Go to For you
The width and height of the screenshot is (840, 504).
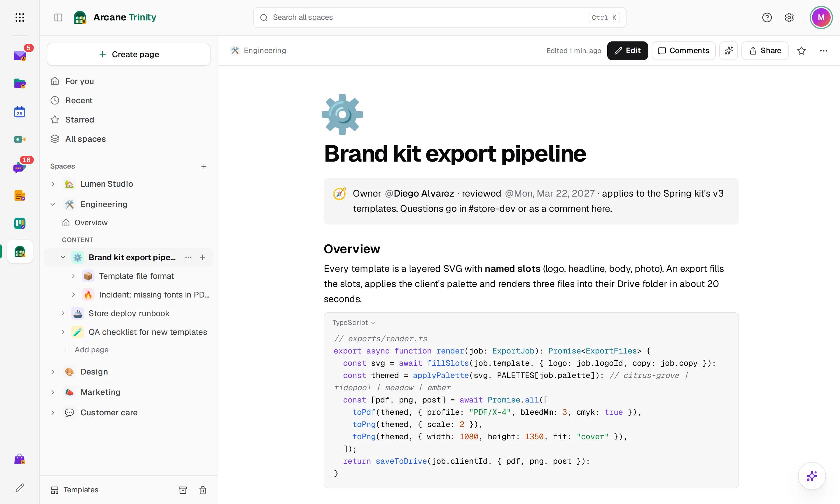(129, 81)
